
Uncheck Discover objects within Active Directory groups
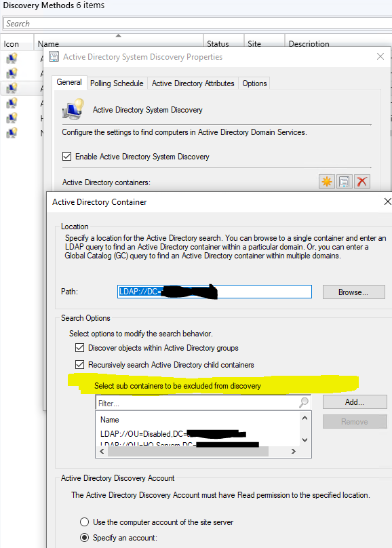coord(79,348)
